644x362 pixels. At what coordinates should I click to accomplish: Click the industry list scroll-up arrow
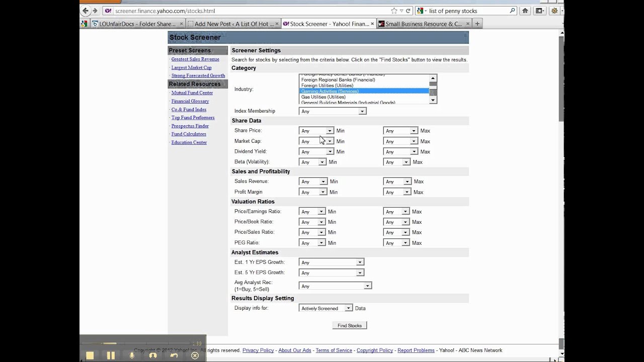tap(433, 78)
